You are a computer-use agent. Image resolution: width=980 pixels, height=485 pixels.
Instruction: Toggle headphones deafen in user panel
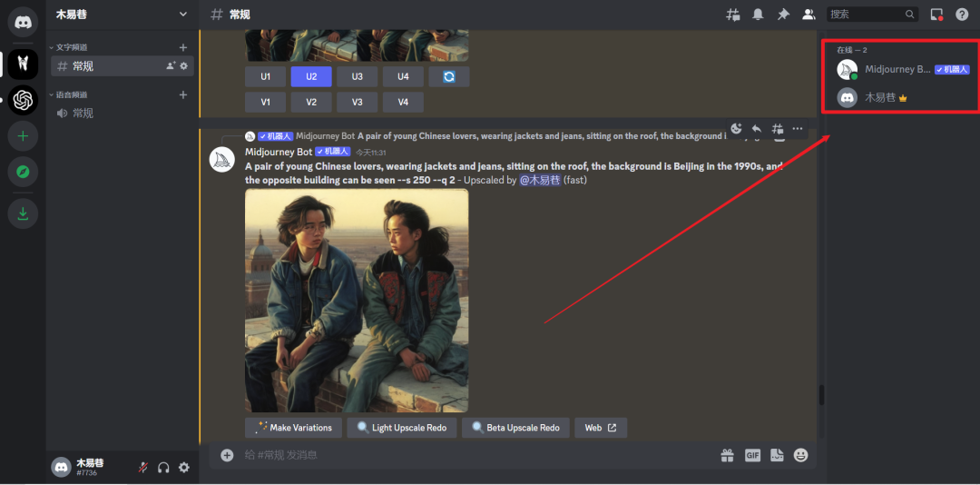tap(163, 467)
